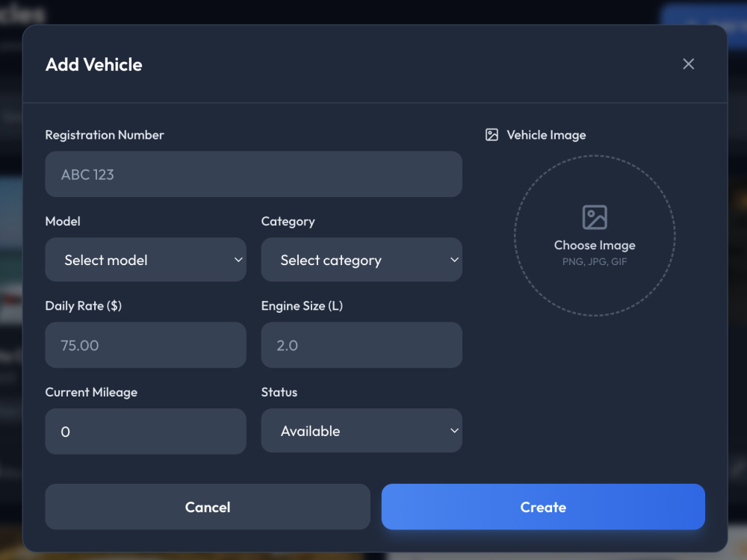Click the Add Vehicle title

pyautogui.click(x=94, y=65)
